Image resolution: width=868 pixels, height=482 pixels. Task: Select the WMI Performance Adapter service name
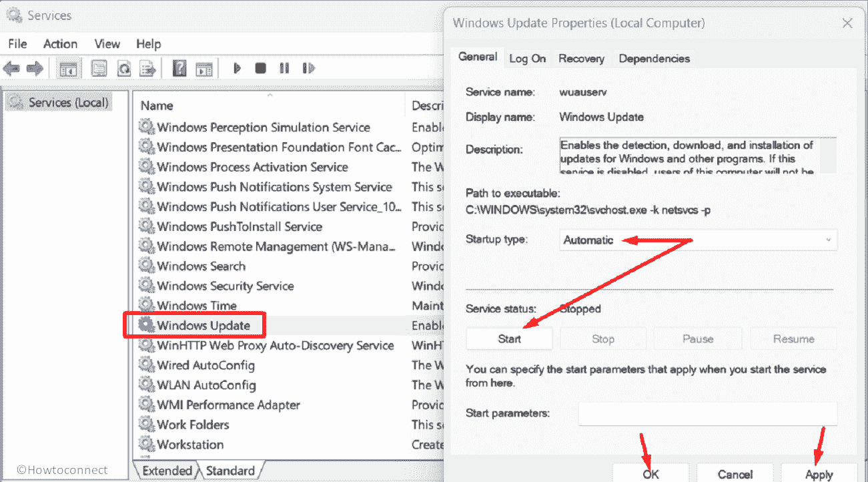(228, 405)
